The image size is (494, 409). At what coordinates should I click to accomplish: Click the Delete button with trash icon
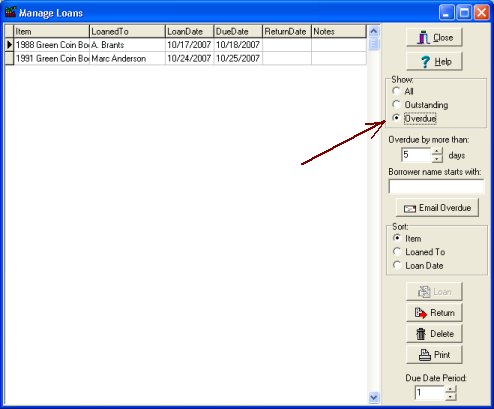coord(434,334)
